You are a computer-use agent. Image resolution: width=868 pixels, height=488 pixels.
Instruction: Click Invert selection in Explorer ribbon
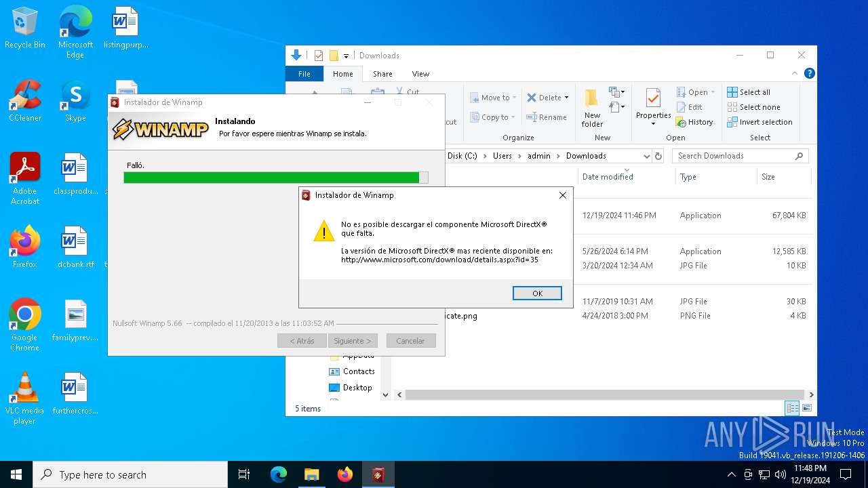click(759, 122)
